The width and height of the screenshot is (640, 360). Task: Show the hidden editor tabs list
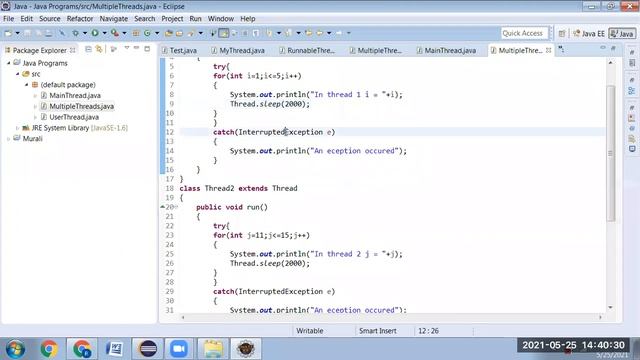point(562,49)
